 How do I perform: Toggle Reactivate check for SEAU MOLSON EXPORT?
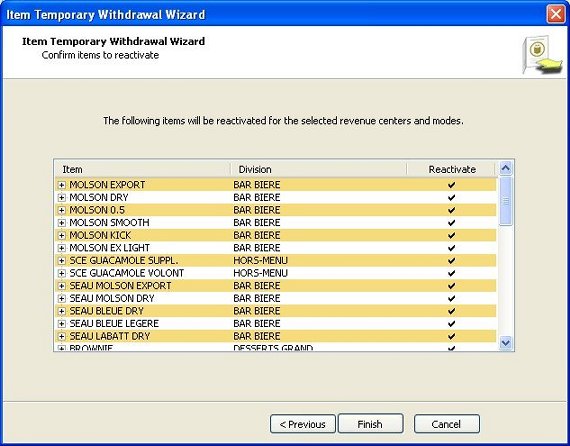451,286
